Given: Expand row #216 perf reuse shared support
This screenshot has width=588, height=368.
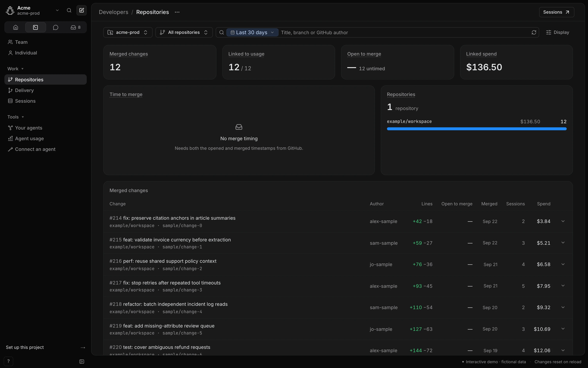Looking at the screenshot, I should click(563, 264).
